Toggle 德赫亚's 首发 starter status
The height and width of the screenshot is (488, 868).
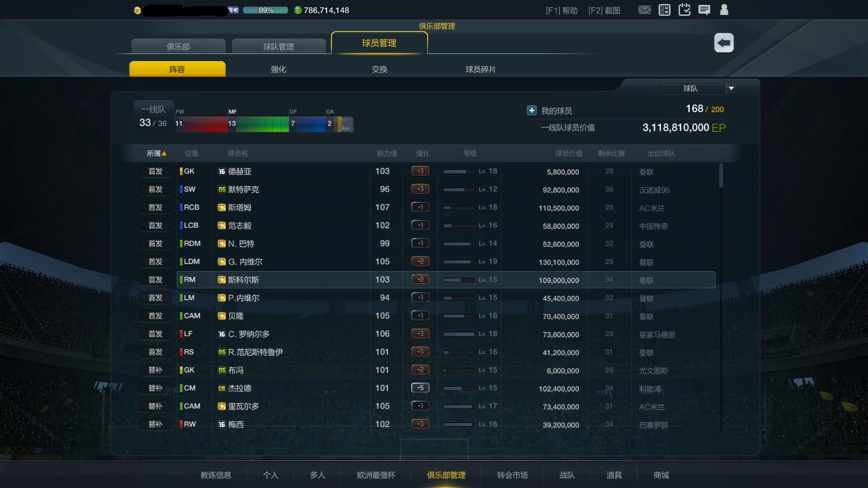click(155, 171)
